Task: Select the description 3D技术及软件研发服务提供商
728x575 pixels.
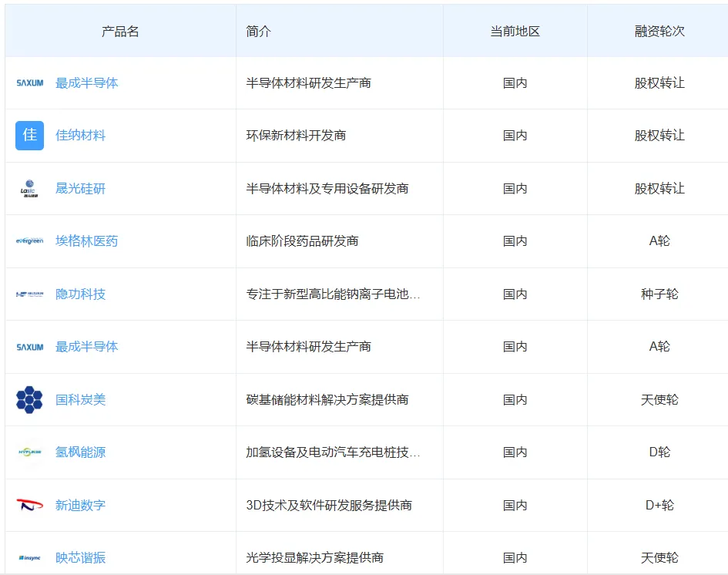Action: [329, 505]
